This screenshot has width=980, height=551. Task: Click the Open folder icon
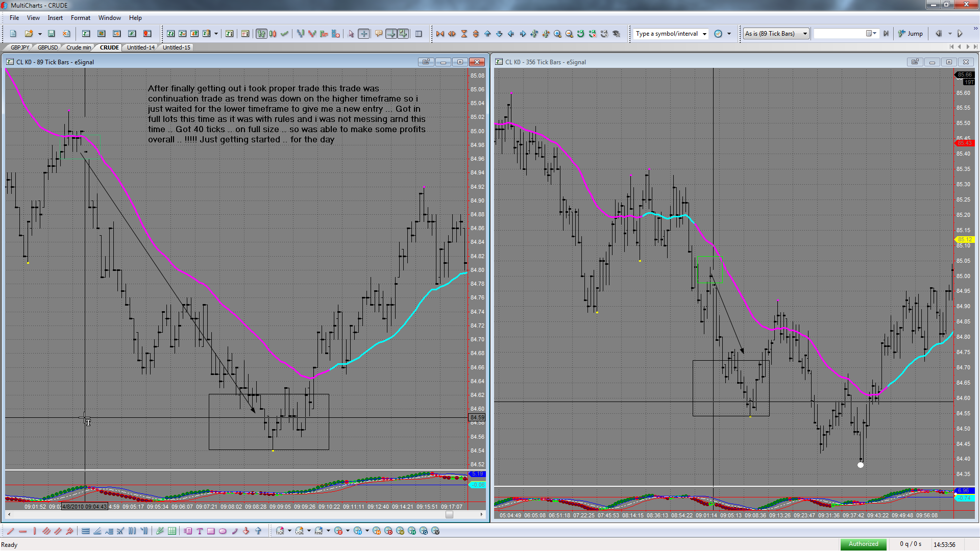[x=29, y=34]
